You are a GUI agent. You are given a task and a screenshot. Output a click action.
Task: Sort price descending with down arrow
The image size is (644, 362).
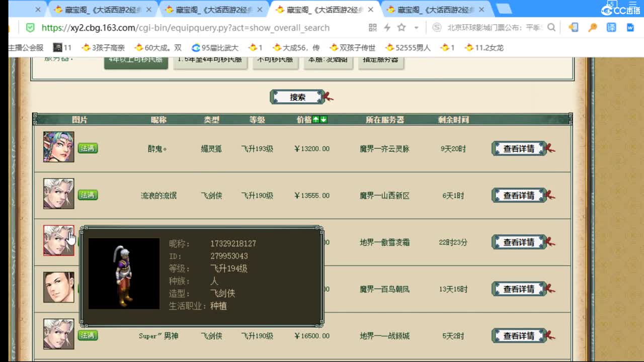click(x=324, y=120)
